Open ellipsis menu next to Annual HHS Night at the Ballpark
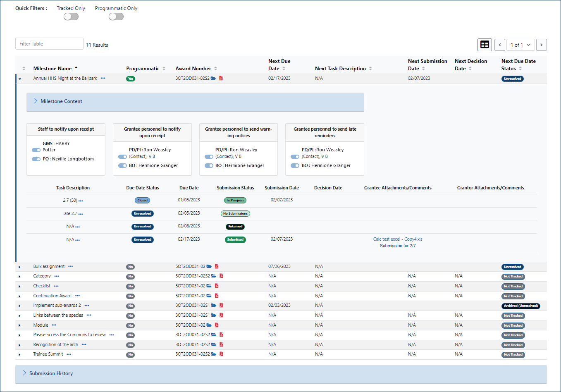The width and height of the screenshot is (561, 392). [103, 78]
